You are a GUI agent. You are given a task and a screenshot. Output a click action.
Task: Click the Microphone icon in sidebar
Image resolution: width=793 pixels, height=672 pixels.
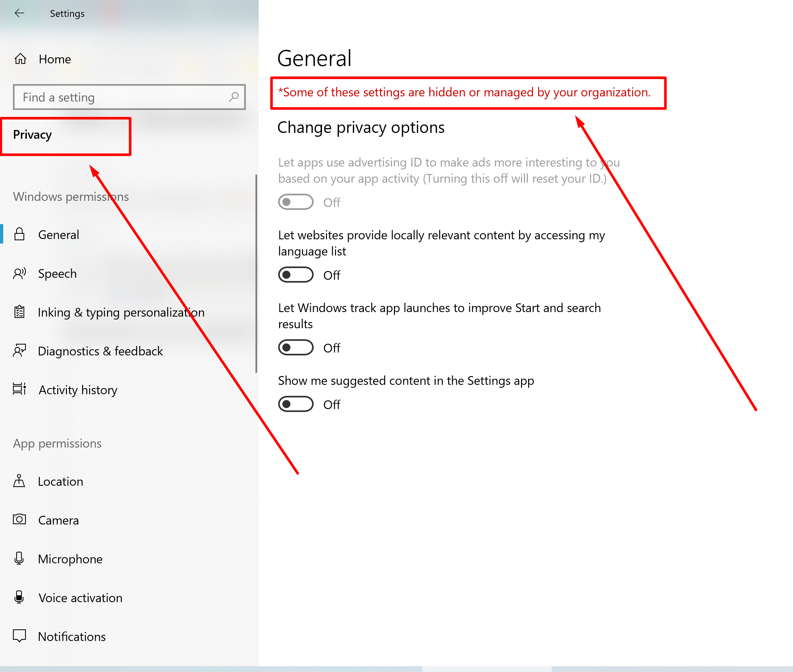coord(19,558)
